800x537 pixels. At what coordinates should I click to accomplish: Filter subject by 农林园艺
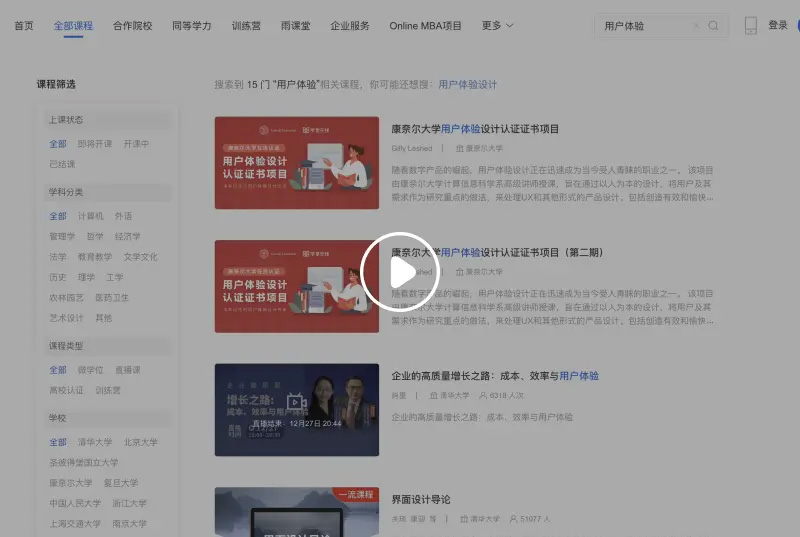coord(66,298)
